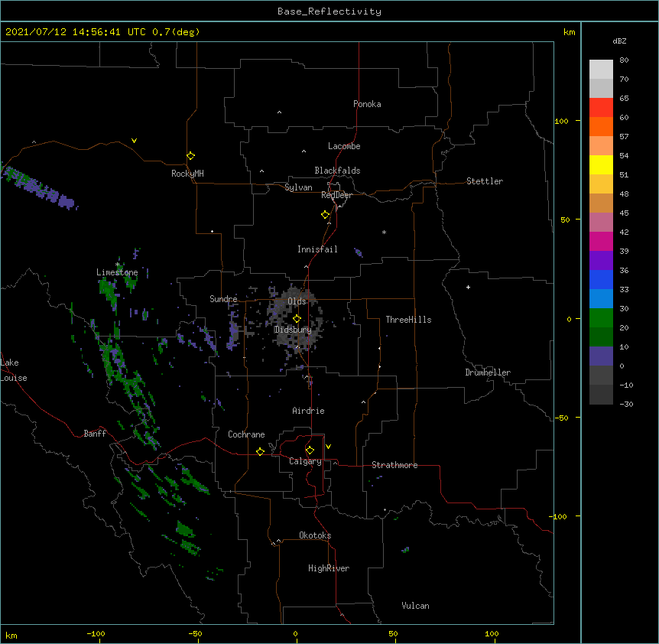Image resolution: width=659 pixels, height=644 pixels.
Task: Click the RedDeer city label
Action: pyautogui.click(x=336, y=195)
